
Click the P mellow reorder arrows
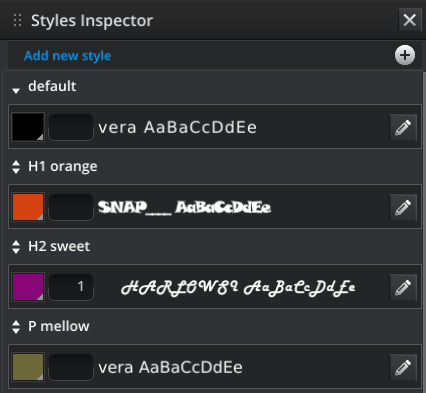coord(16,327)
